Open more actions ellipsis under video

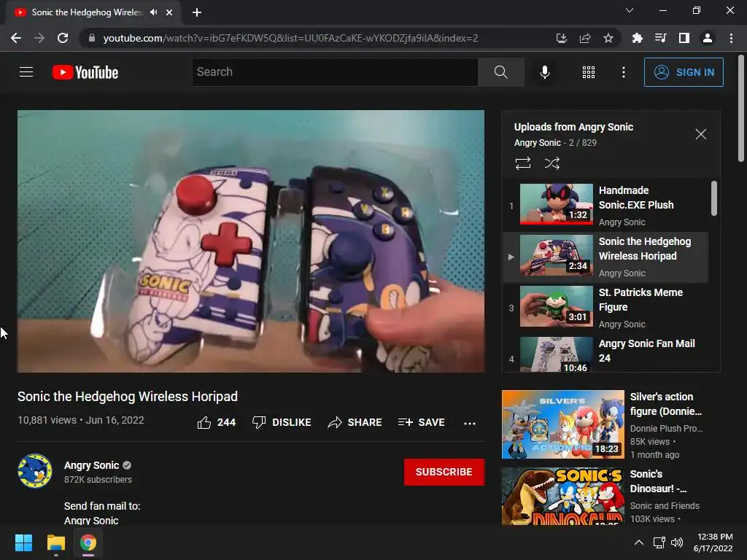click(x=470, y=423)
